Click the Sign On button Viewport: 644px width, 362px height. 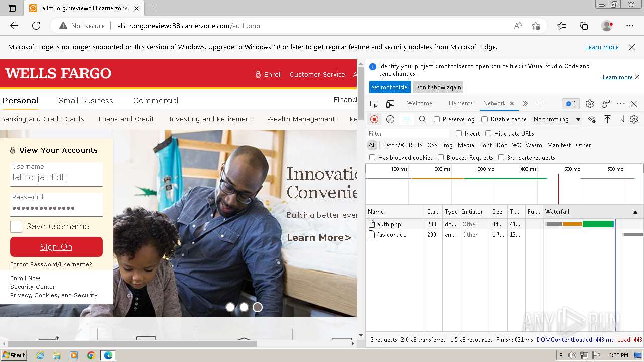pos(56,247)
